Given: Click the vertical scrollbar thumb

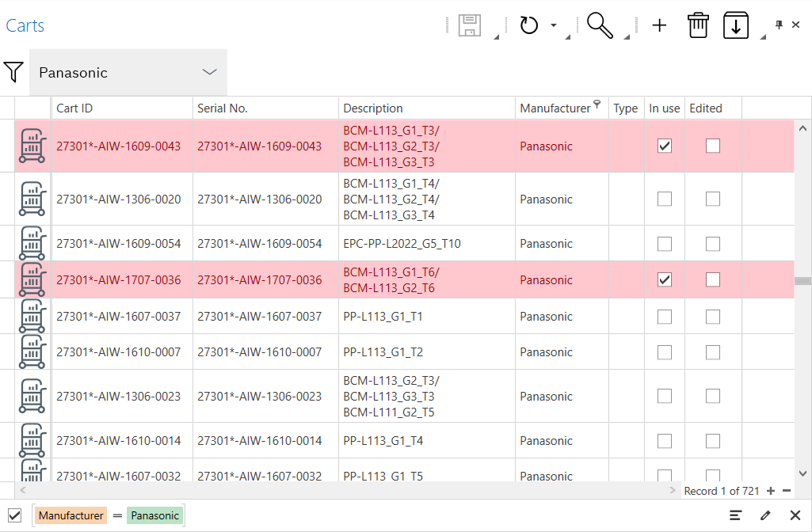Looking at the screenshot, I should click(x=802, y=280).
